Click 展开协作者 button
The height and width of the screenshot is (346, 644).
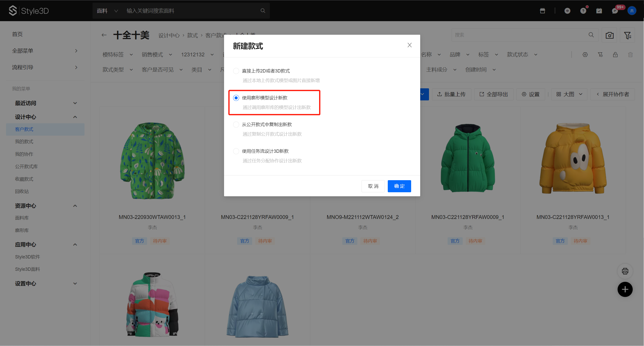point(613,94)
